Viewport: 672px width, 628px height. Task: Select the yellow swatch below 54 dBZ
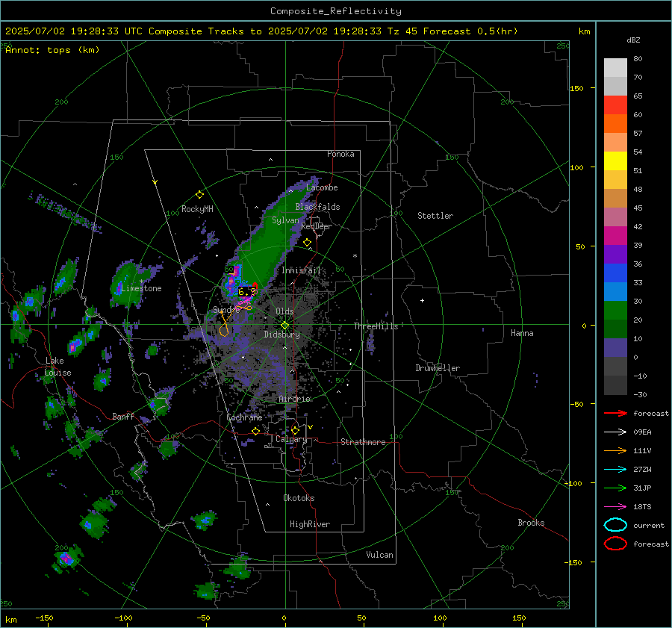click(x=615, y=161)
